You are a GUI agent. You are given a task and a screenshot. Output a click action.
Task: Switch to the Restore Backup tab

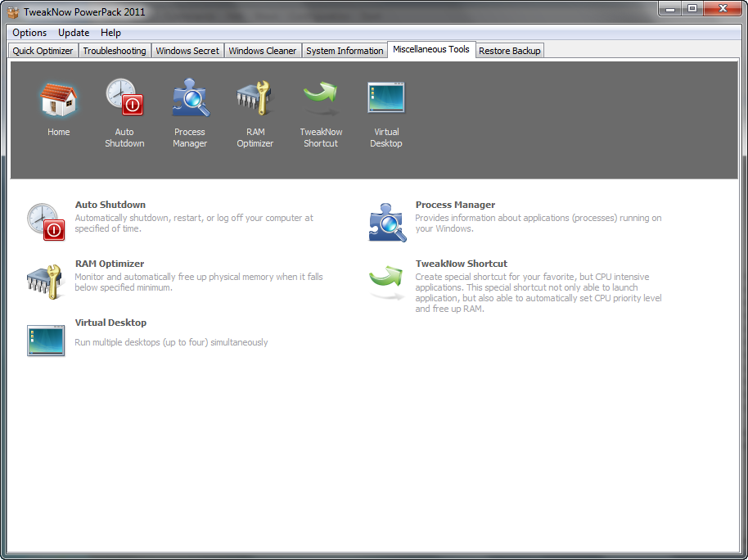click(x=510, y=51)
